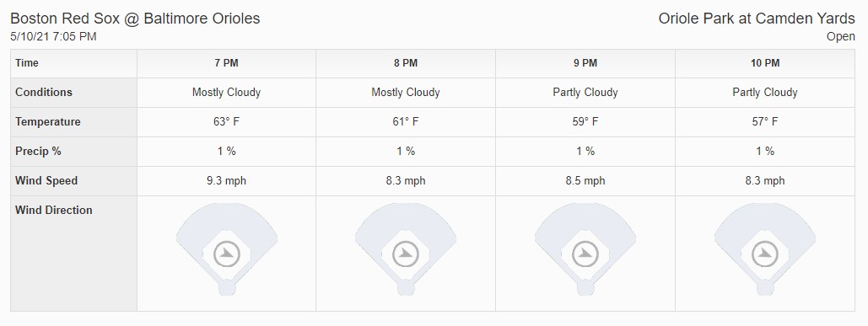The height and width of the screenshot is (326, 868).
Task: Select the 10 PM column header
Action: pos(765,63)
